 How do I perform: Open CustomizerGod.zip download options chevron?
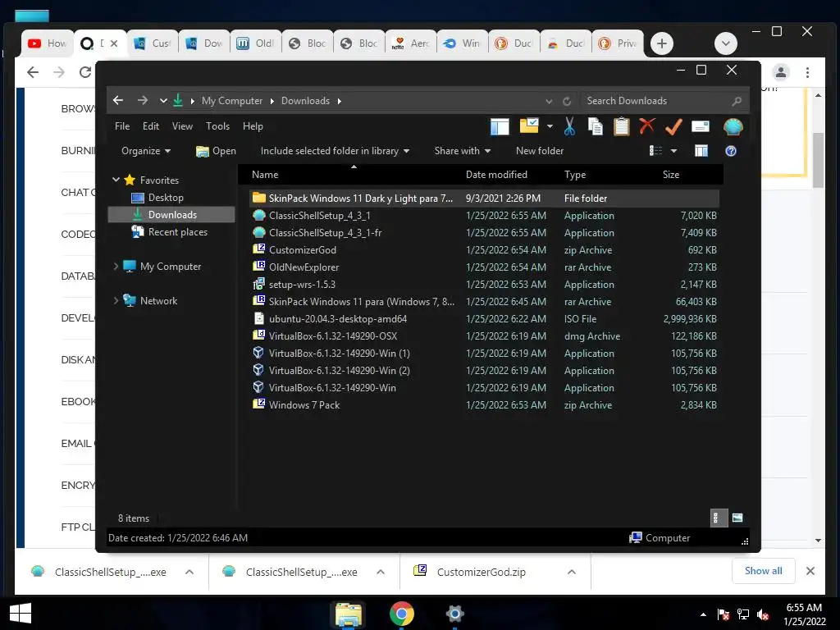coord(572,572)
